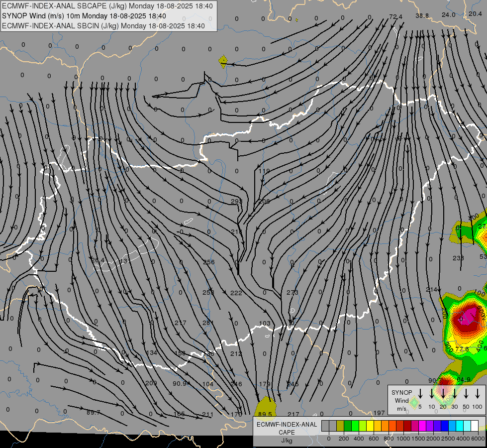Click the 179 grid value on the map
This screenshot has width=487, height=448.
pyautogui.click(x=265, y=384)
